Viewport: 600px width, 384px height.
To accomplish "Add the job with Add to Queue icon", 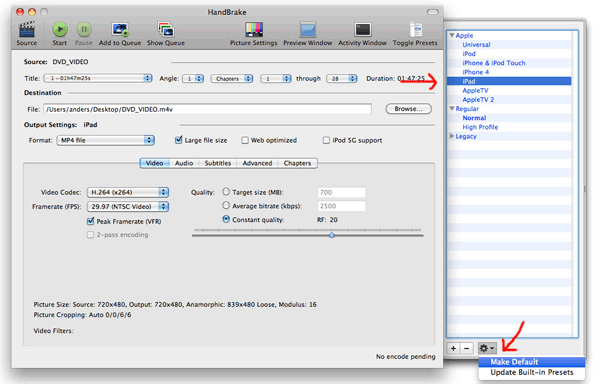I will [x=120, y=29].
